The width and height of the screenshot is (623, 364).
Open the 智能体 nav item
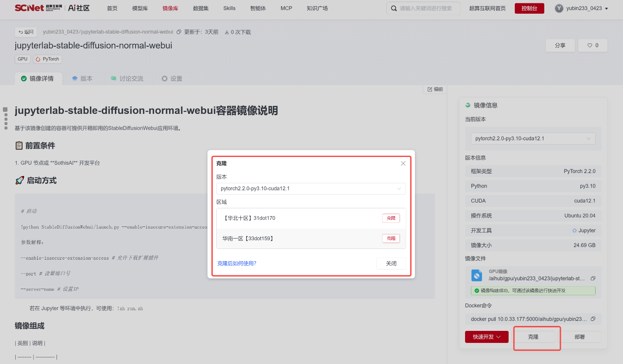[x=258, y=8]
